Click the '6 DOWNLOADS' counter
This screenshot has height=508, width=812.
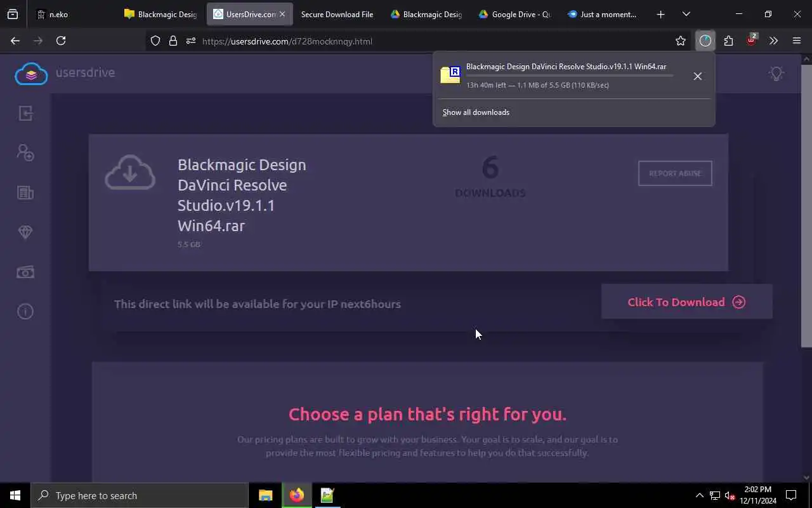(x=490, y=177)
